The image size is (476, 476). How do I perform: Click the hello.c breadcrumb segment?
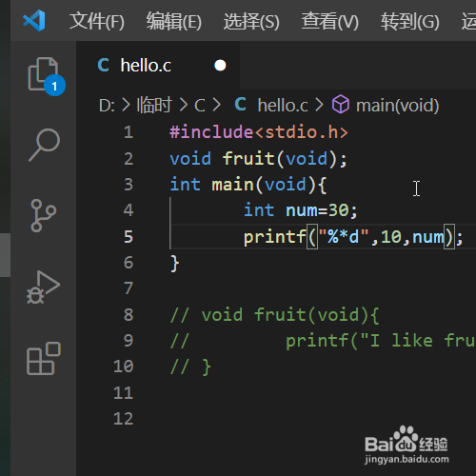point(283,106)
